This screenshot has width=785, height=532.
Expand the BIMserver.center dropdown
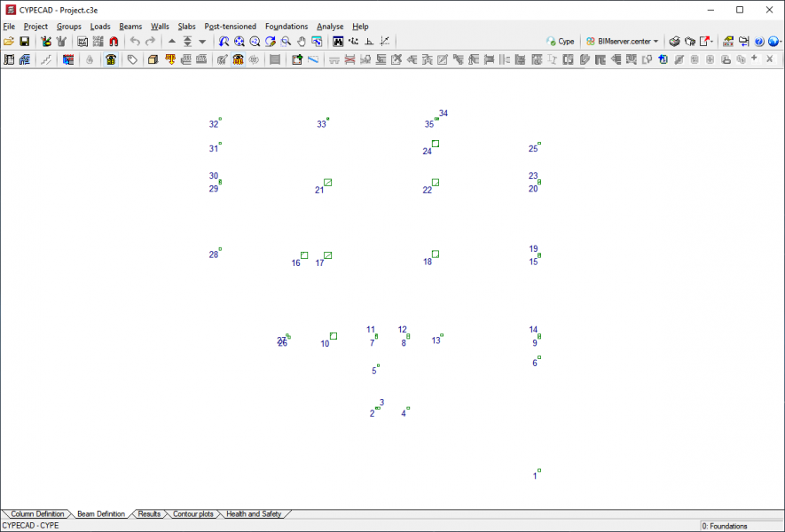pyautogui.click(x=655, y=42)
